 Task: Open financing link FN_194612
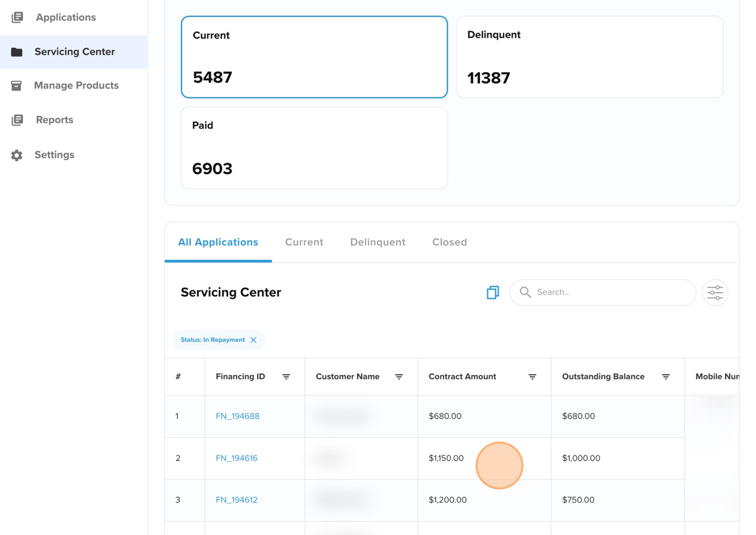[x=237, y=500]
